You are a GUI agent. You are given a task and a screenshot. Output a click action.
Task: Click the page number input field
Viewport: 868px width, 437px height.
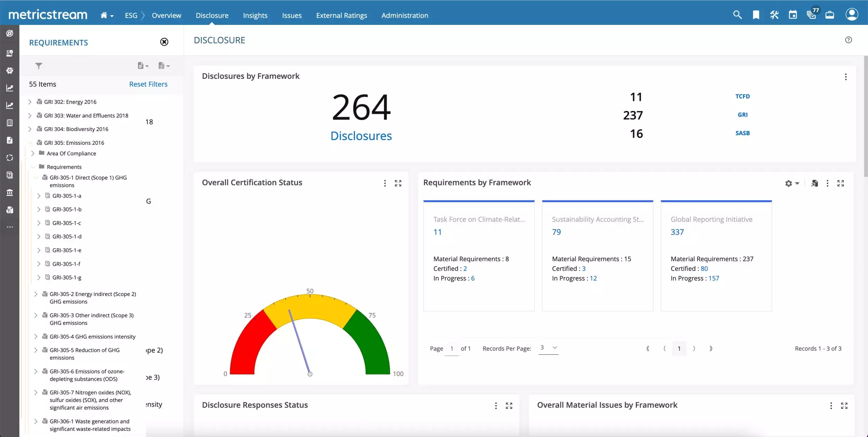452,348
